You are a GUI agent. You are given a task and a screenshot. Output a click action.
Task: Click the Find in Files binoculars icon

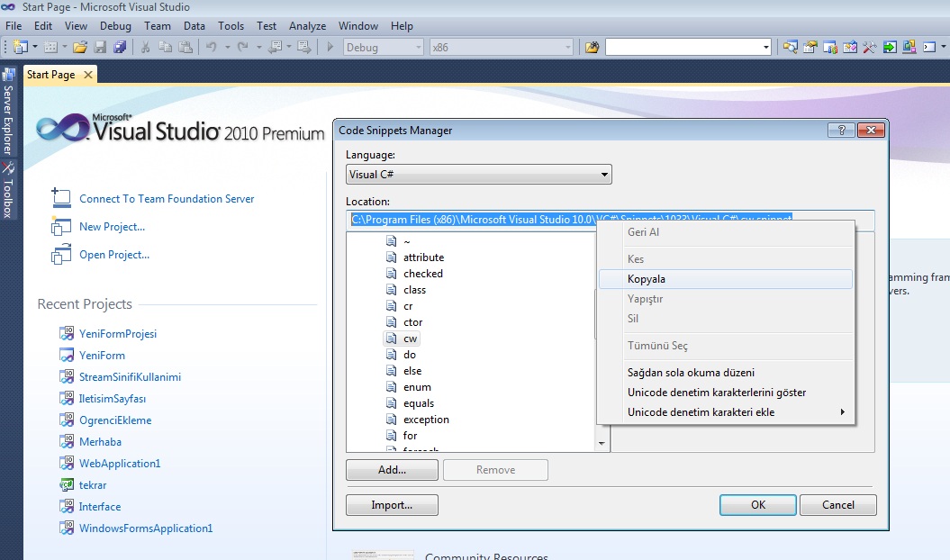coord(592,48)
